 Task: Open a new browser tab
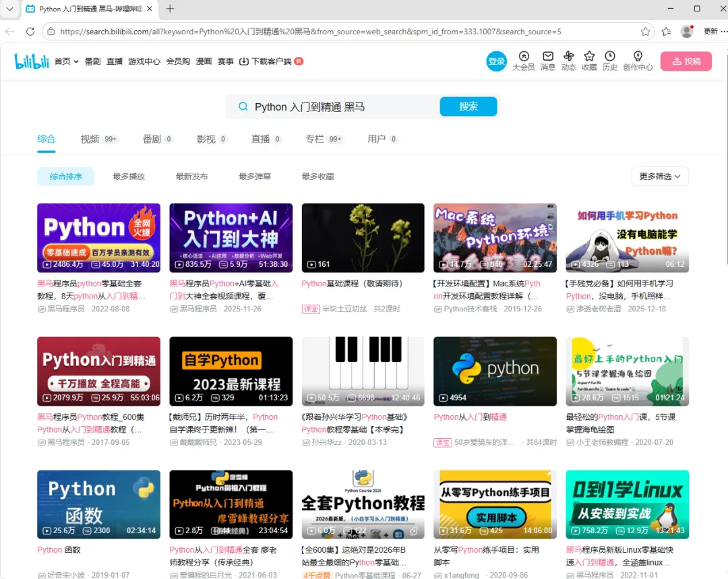tap(170, 9)
